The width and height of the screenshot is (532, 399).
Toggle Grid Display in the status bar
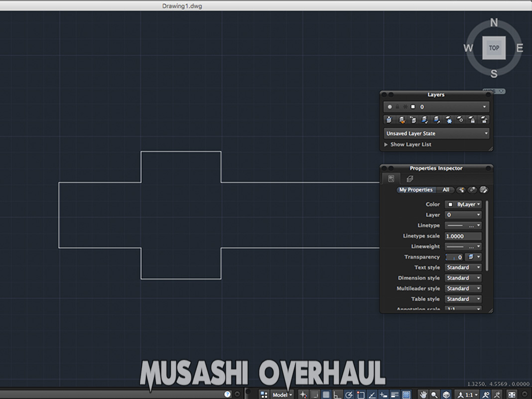coord(326,395)
